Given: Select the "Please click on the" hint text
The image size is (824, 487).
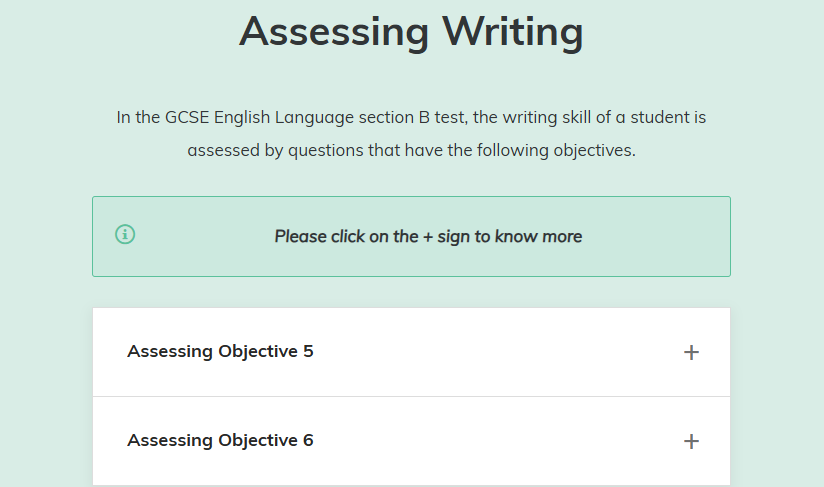Looking at the screenshot, I should coord(346,237).
